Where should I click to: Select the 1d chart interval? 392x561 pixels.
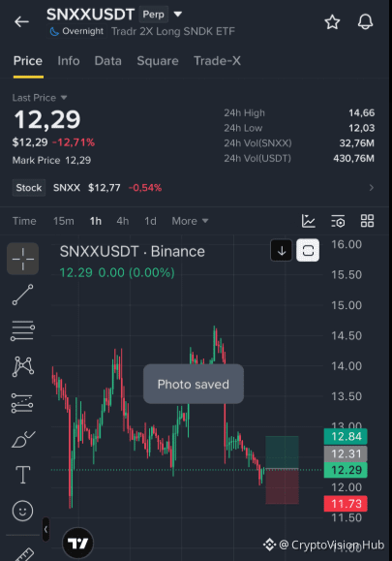[x=150, y=221]
